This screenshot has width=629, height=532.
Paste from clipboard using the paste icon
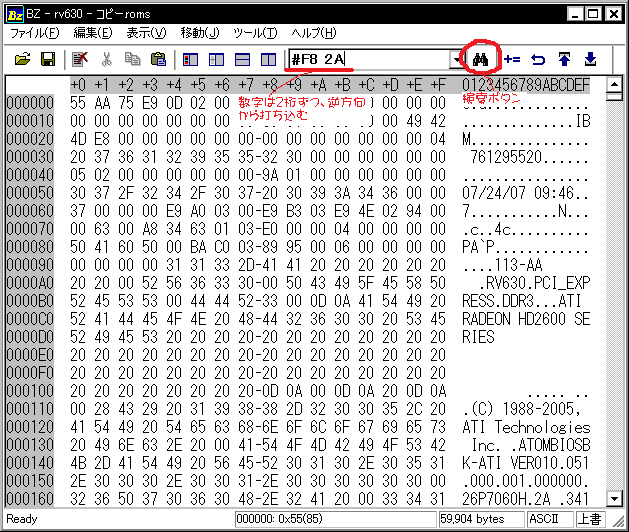pyautogui.click(x=158, y=59)
